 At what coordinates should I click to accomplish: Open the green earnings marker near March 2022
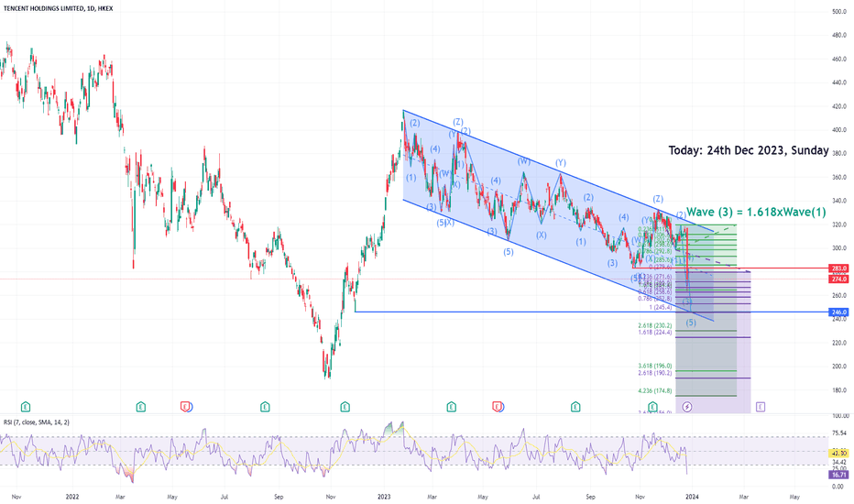(x=140, y=407)
